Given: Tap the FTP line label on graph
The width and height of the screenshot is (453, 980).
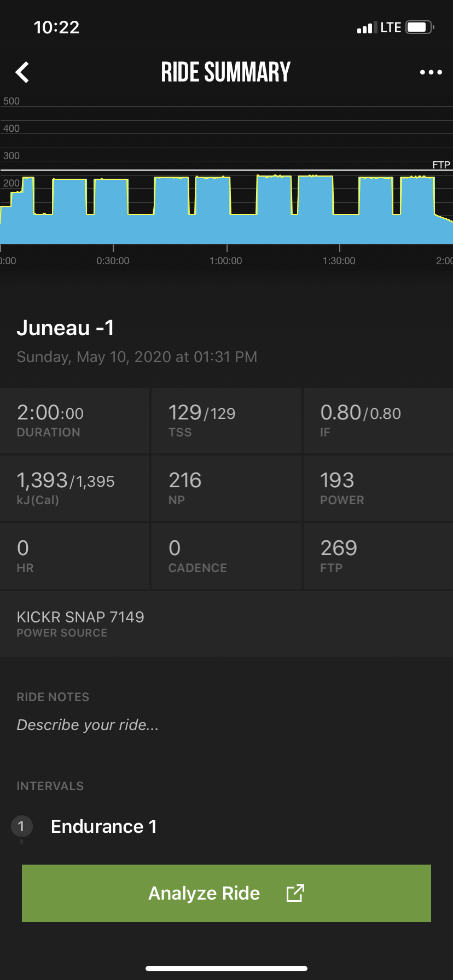Looking at the screenshot, I should point(441,165).
